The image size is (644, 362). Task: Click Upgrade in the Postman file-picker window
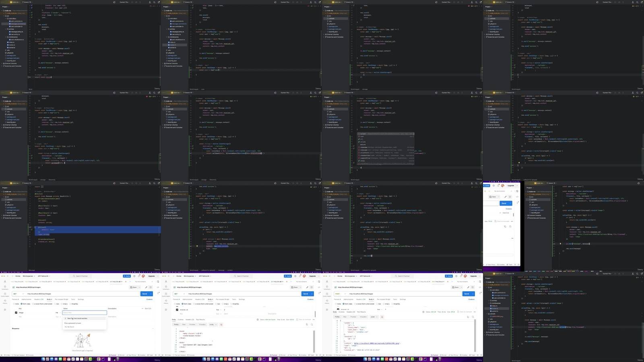151,276
